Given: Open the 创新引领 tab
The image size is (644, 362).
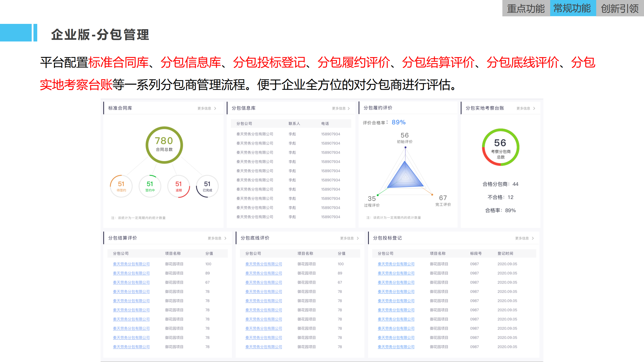Looking at the screenshot, I should [x=620, y=8].
